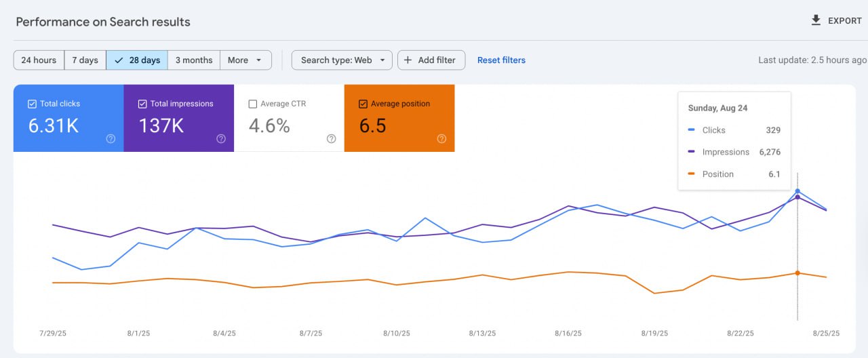
Task: Click the orange Position legend marker in tooltip
Action: coord(691,174)
